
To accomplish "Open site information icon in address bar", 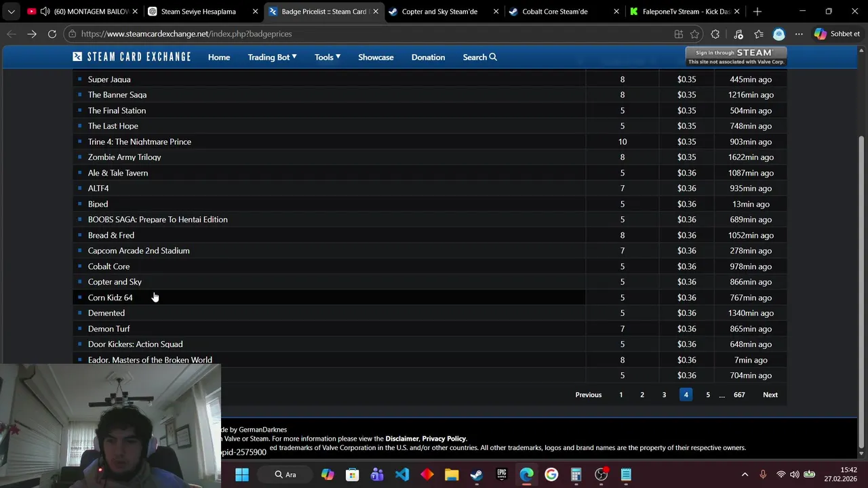I will pos(73,34).
